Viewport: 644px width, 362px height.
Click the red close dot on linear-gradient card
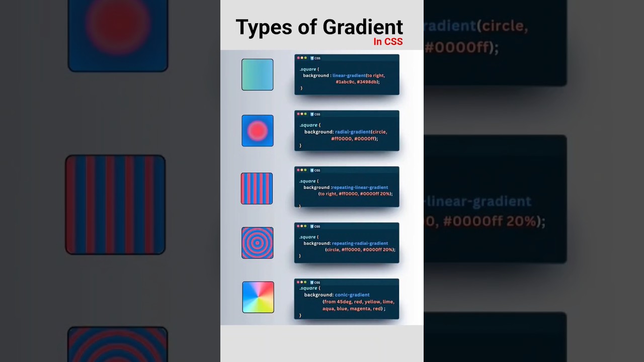point(298,58)
